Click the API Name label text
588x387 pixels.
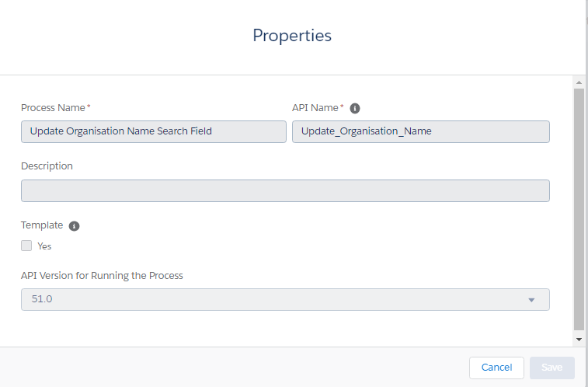coord(315,108)
